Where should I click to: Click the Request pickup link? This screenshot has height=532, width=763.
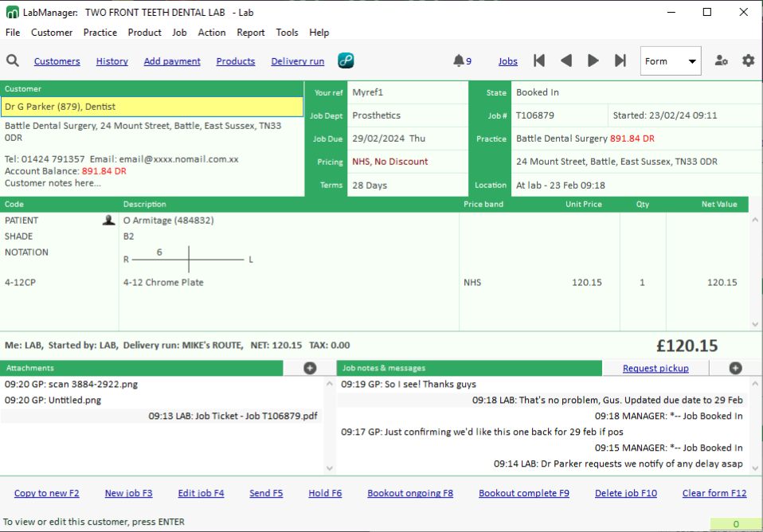tap(655, 368)
